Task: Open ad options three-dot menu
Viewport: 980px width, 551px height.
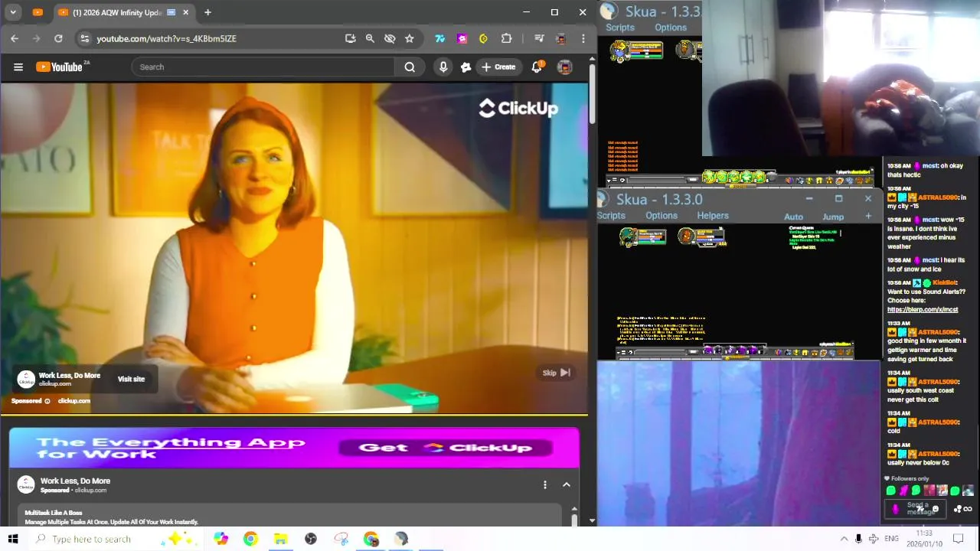Action: pyautogui.click(x=544, y=484)
